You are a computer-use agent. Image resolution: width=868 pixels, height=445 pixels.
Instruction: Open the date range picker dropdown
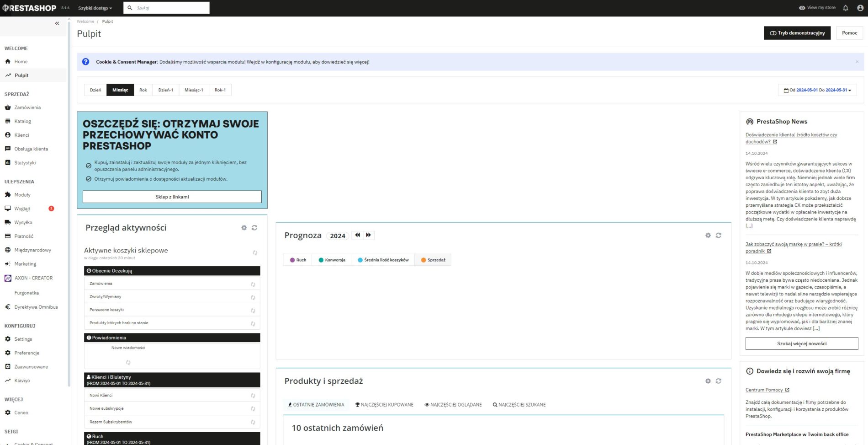click(817, 90)
